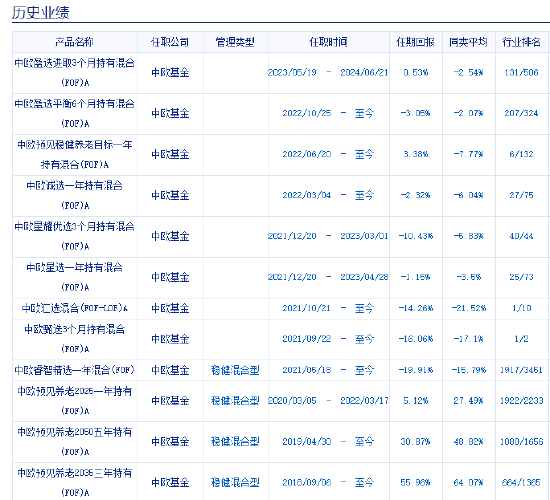Click term return value -2.32%
Viewport: 550px width, 500px height.
coord(416,195)
